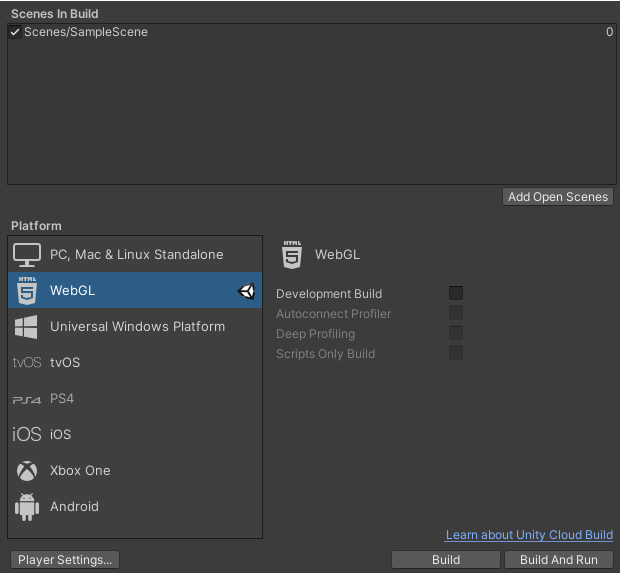Image resolution: width=620 pixels, height=573 pixels.
Task: Click the Android robot icon
Action: coord(27,507)
